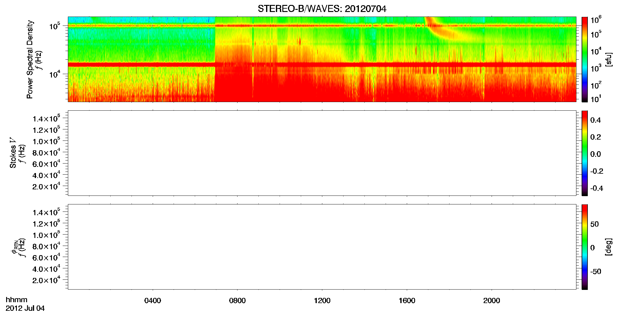Select the 1.4×10^5 tick in the Stokes V panel
This screenshot has width=644, height=332.
(x=46, y=118)
